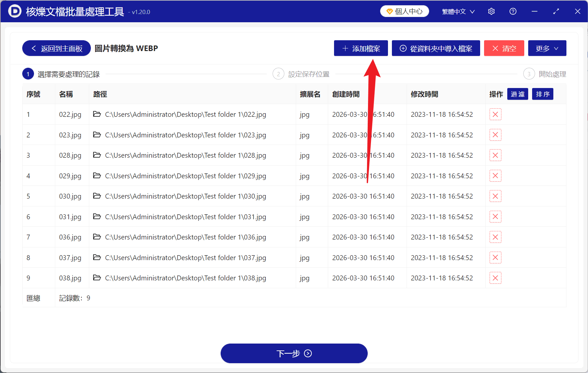Remove 030.jpg with its delete icon
The width and height of the screenshot is (588, 373).
point(495,196)
